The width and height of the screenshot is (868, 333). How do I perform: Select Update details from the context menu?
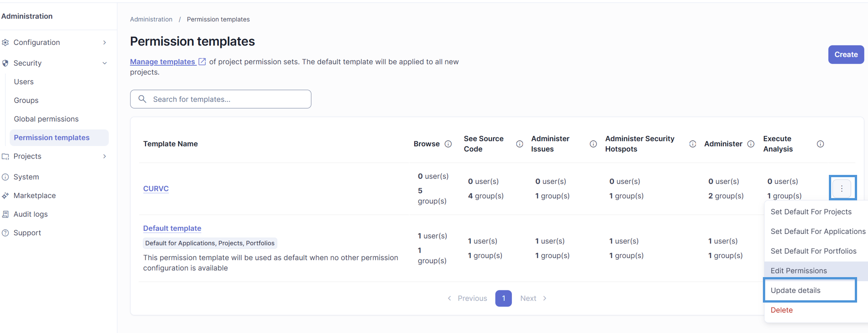tap(810, 290)
